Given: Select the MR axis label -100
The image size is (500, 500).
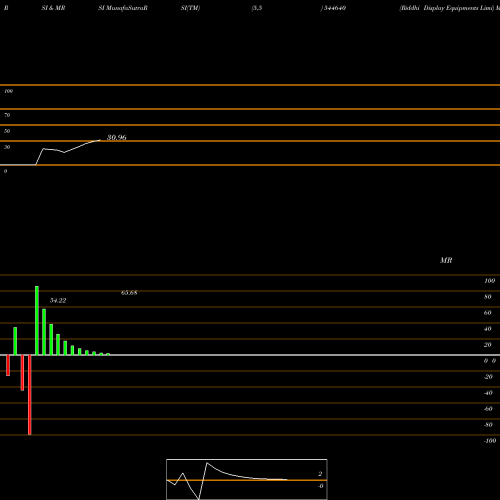Looking at the screenshot, I should tap(490, 441).
